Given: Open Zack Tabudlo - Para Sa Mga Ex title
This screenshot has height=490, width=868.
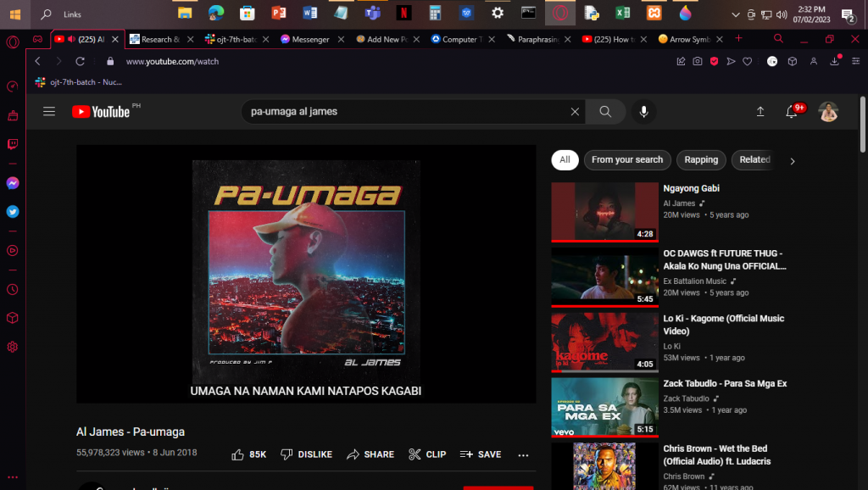Looking at the screenshot, I should 726,384.
